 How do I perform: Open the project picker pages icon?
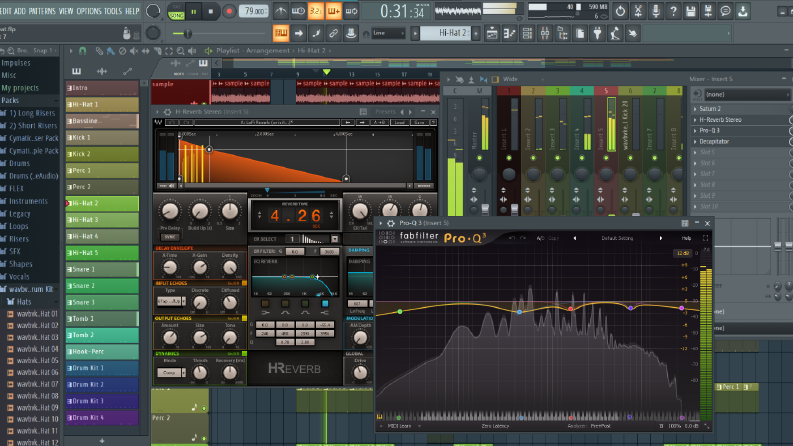(x=580, y=33)
